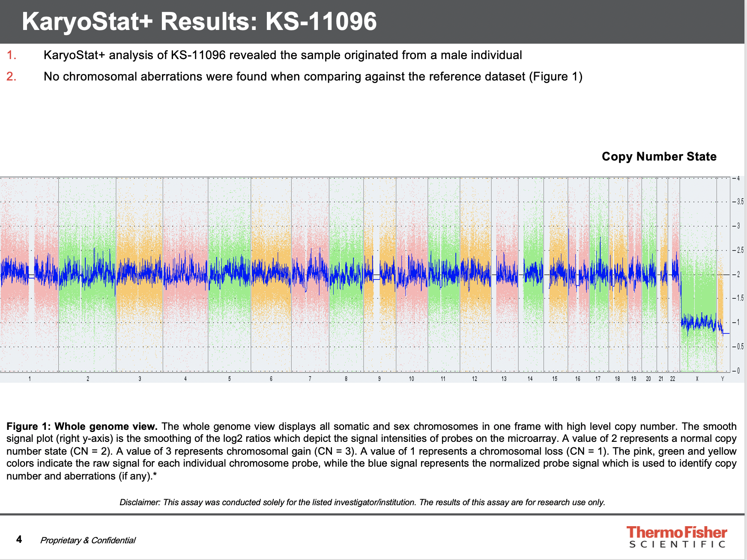This screenshot has height=560, width=747.
Task: Select the 'No chromosomal aberrations' bullet text
Action: [313, 77]
